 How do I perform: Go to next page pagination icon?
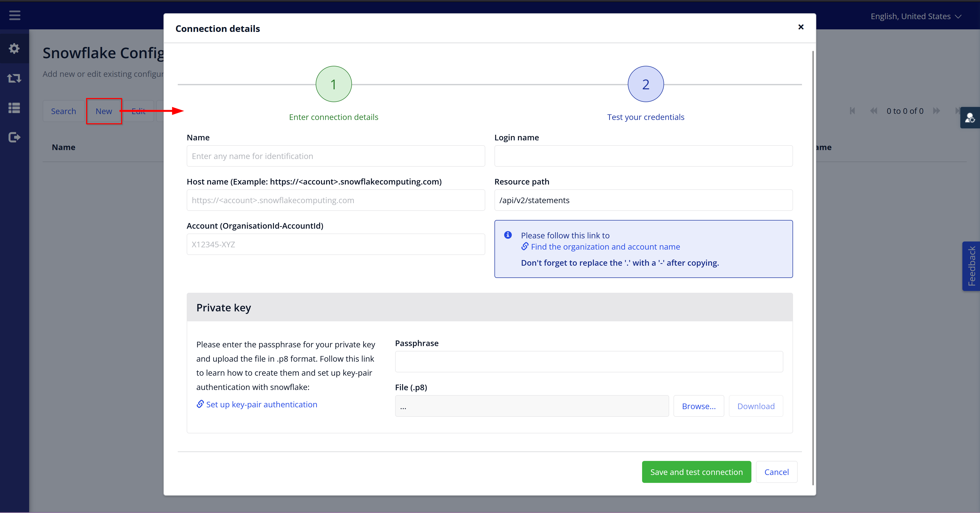936,111
